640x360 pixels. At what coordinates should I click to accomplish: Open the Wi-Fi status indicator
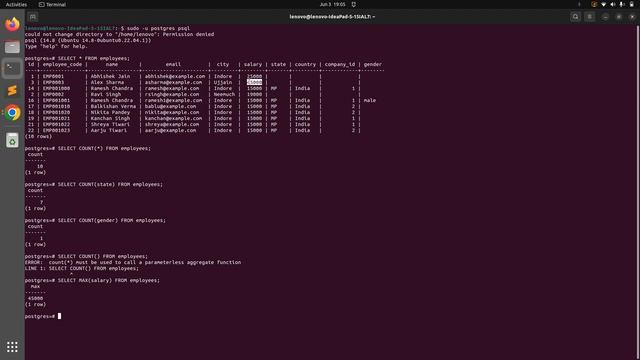click(603, 4)
